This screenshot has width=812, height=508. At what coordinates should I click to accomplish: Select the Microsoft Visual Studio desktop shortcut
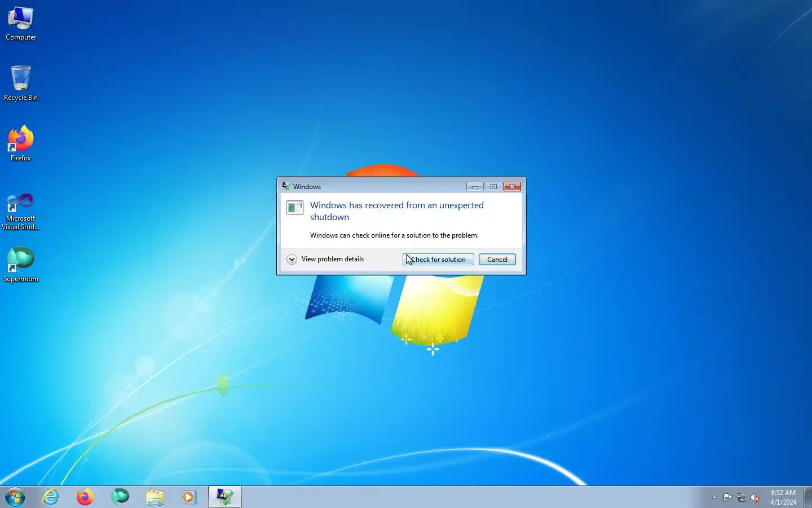[x=21, y=211]
